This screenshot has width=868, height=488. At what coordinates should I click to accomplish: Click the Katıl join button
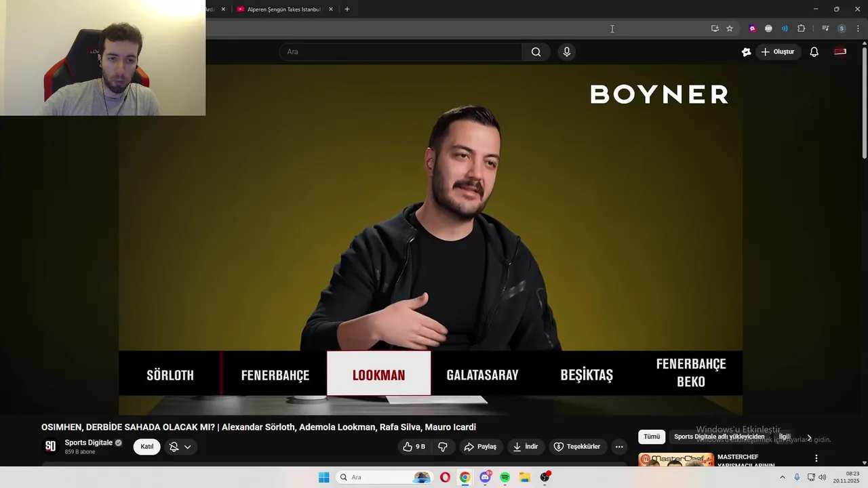point(147,447)
